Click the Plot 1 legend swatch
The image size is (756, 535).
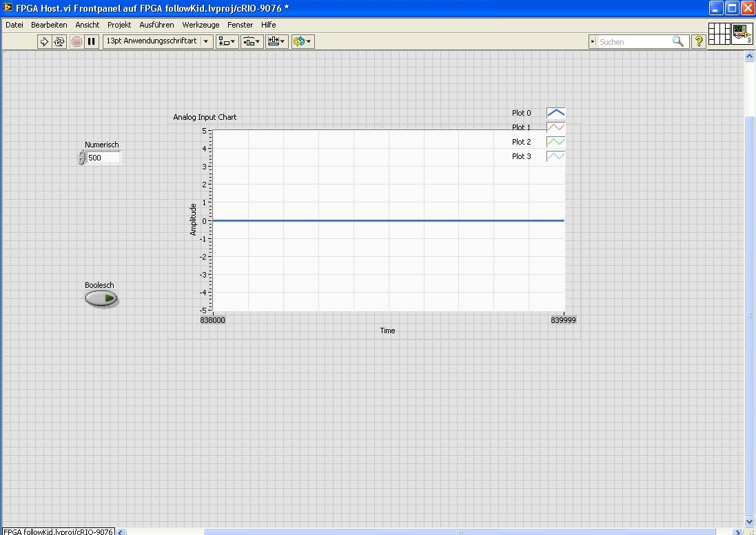click(x=555, y=127)
